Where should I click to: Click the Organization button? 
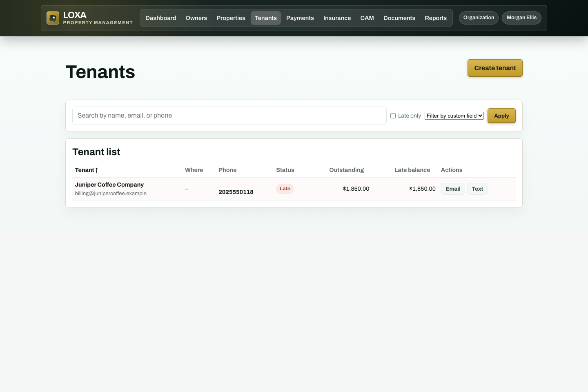pos(479,18)
